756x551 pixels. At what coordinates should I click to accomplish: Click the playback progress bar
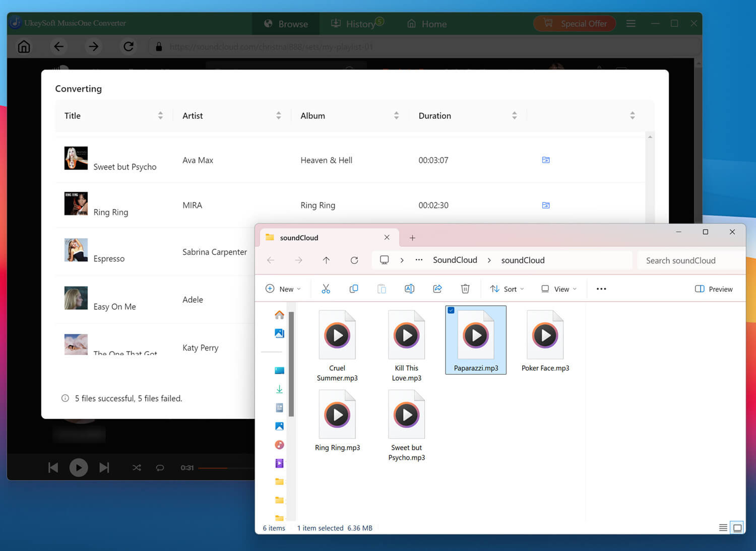(x=226, y=468)
